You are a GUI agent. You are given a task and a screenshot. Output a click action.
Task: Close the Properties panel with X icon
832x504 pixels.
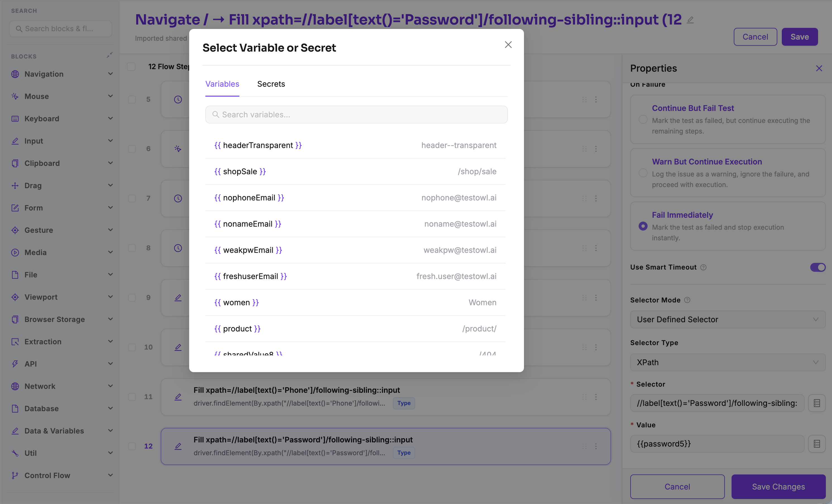point(819,69)
